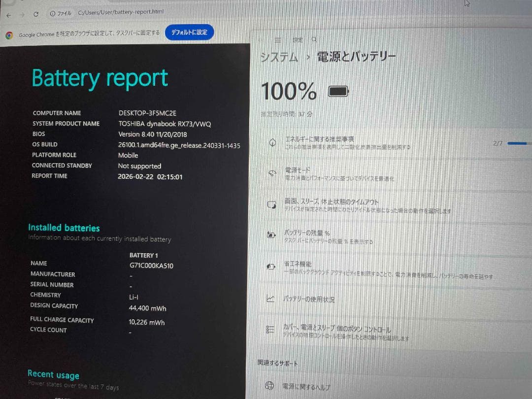Click the globe icon beside power help
532x399 pixels.
click(x=269, y=386)
